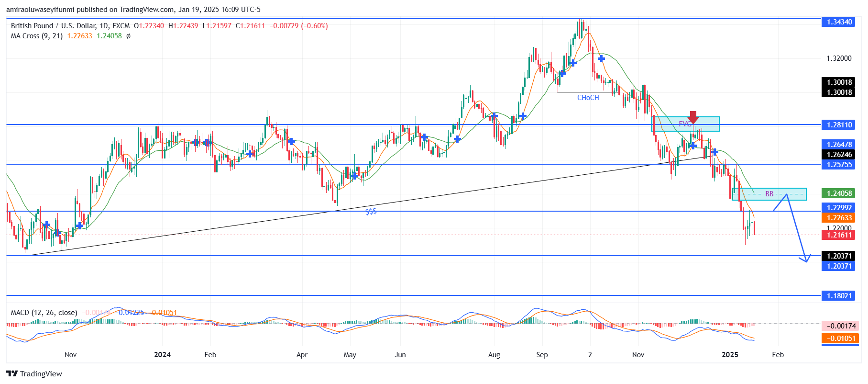Select the CHoCH annotation text
Screen dimensions: 868x384
[x=588, y=98]
